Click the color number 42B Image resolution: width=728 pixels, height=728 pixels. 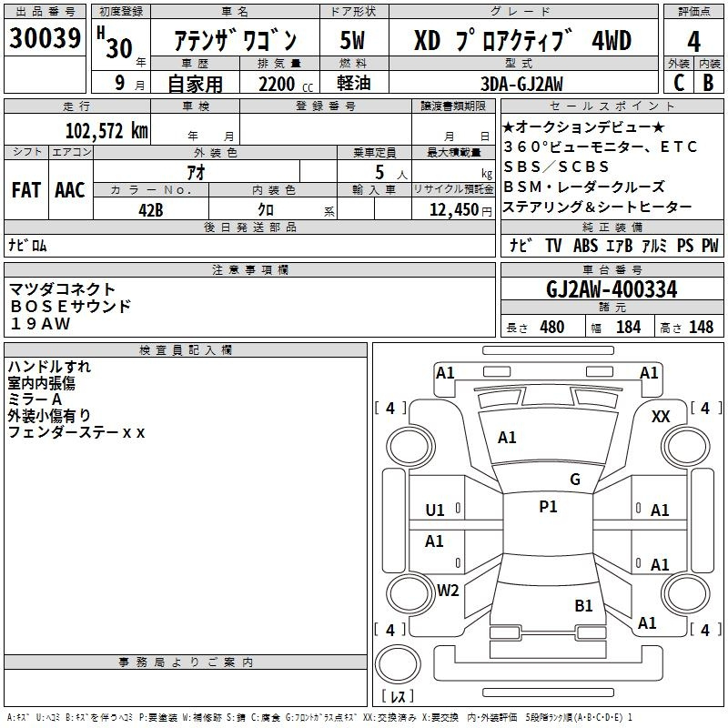tap(151, 209)
